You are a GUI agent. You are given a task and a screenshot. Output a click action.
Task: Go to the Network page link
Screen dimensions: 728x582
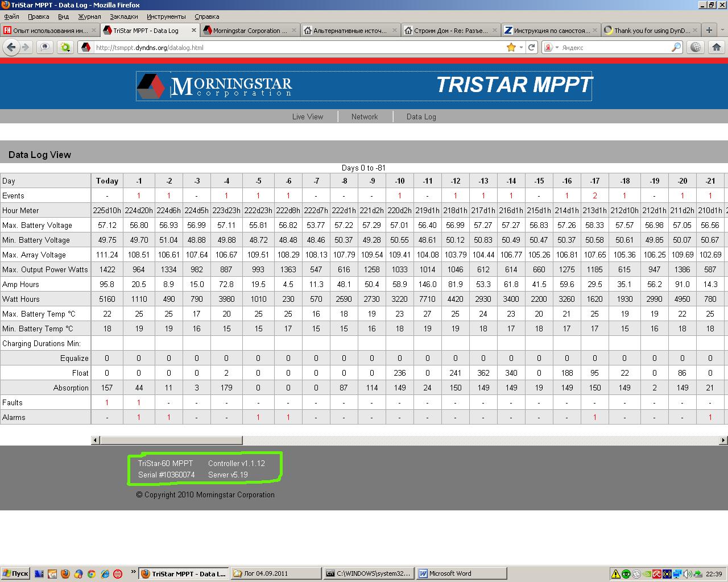point(365,117)
